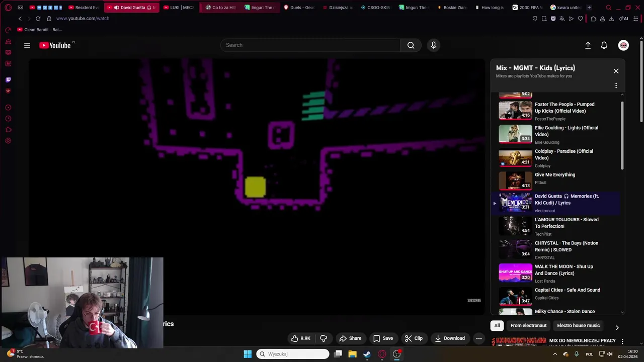644x362 pixels.
Task: Reload the page in the address bar
Action: pyautogui.click(x=38, y=19)
